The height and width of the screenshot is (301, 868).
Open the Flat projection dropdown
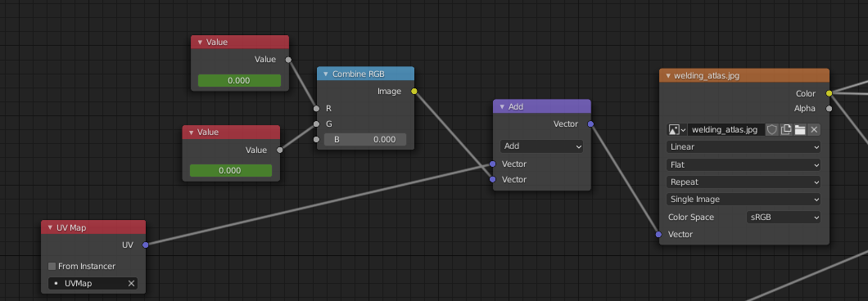744,165
